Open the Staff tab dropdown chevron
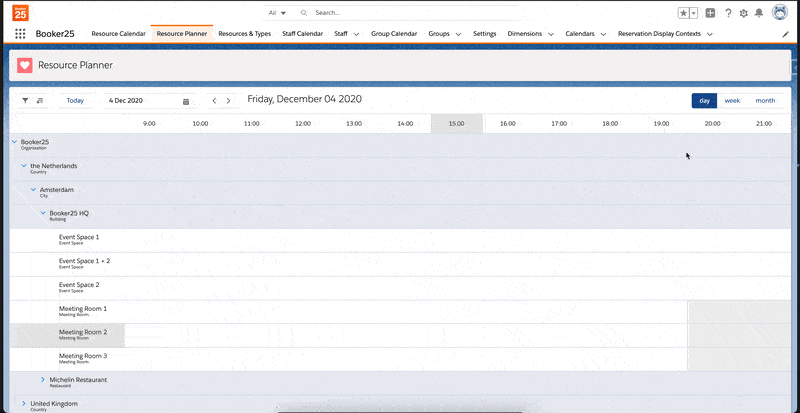800x413 pixels. (357, 34)
